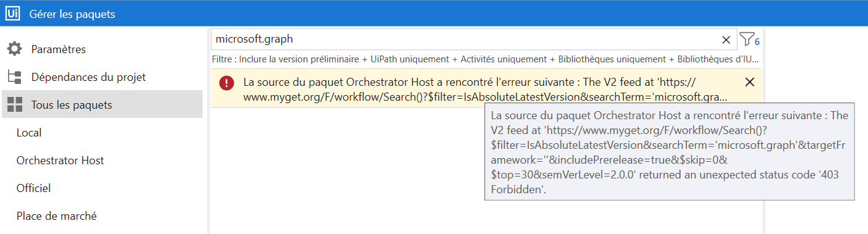Viewport: 868px width, 234px height.
Task: Clear the microsoft.graph search text
Action: pos(727,40)
